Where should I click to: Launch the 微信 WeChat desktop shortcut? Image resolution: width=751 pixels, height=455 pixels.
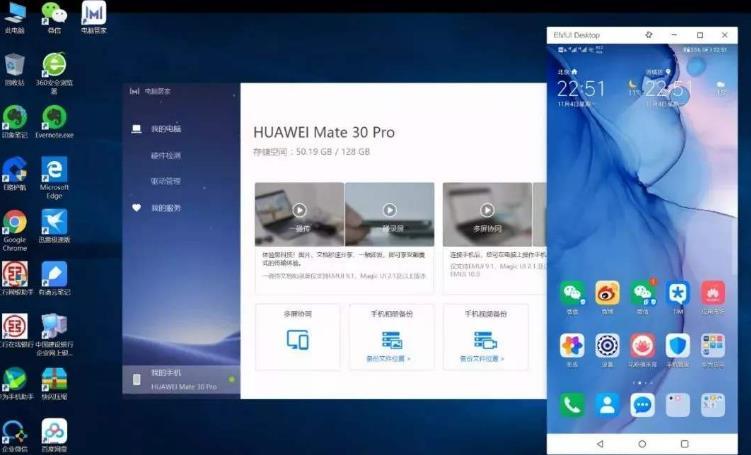pyautogui.click(x=54, y=17)
